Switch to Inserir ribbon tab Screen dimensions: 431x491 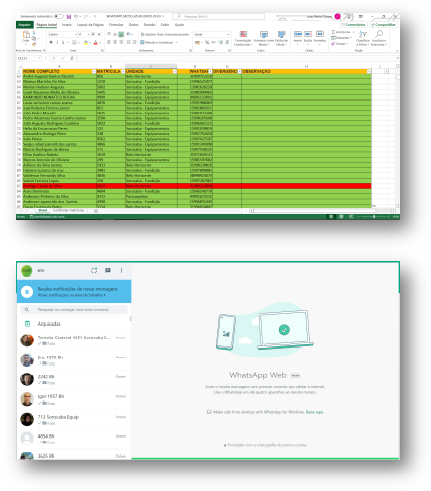click(x=67, y=25)
